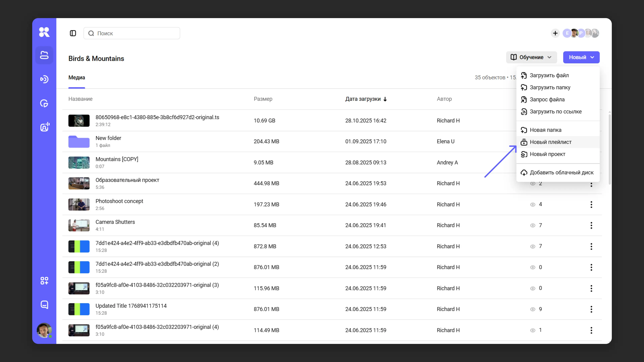Screen dimensions: 644x362
Task: Click the plus icon to add a member
Action: pyautogui.click(x=555, y=33)
